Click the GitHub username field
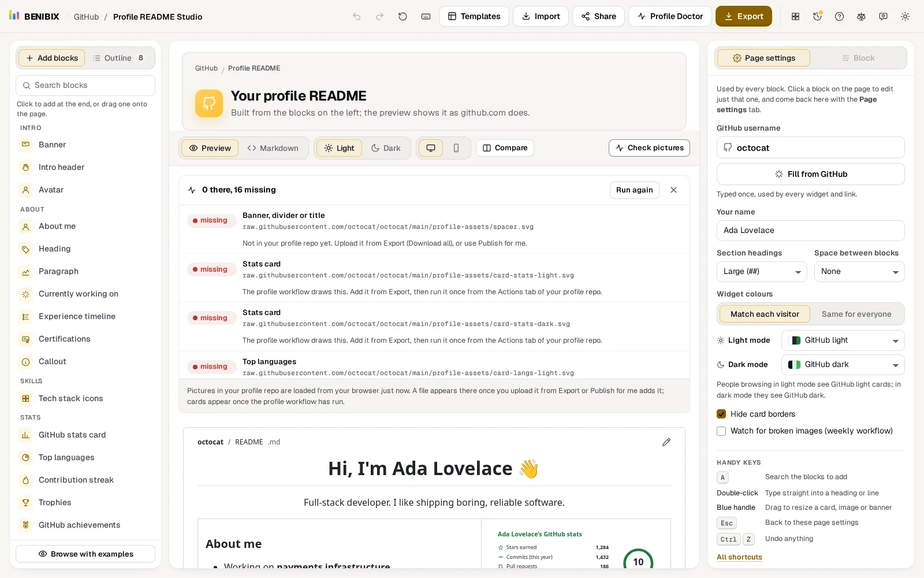The height and width of the screenshot is (578, 924). click(811, 148)
